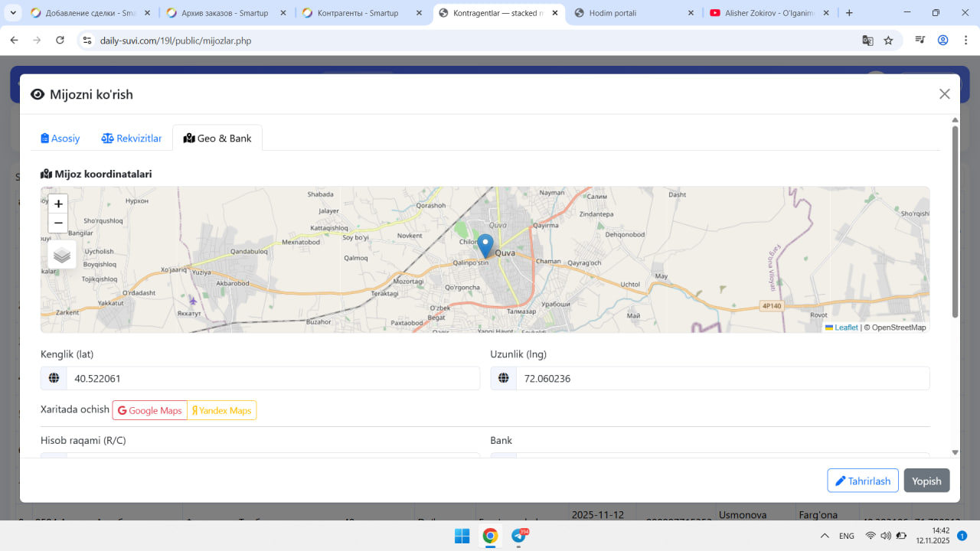The image size is (980, 551).
Task: Close the Mijozni ko'rish dialog with X
Action: [944, 94]
